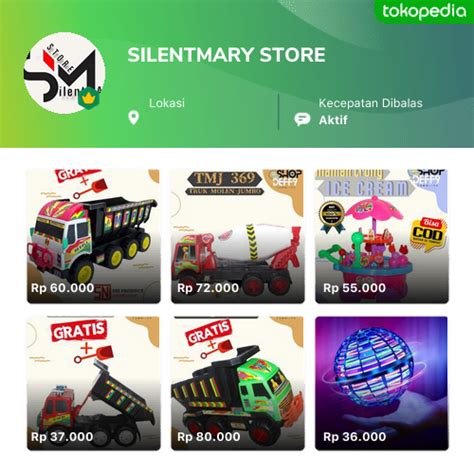Click the location pin icon
Viewport: 474px width, 474px height.
coord(134,118)
